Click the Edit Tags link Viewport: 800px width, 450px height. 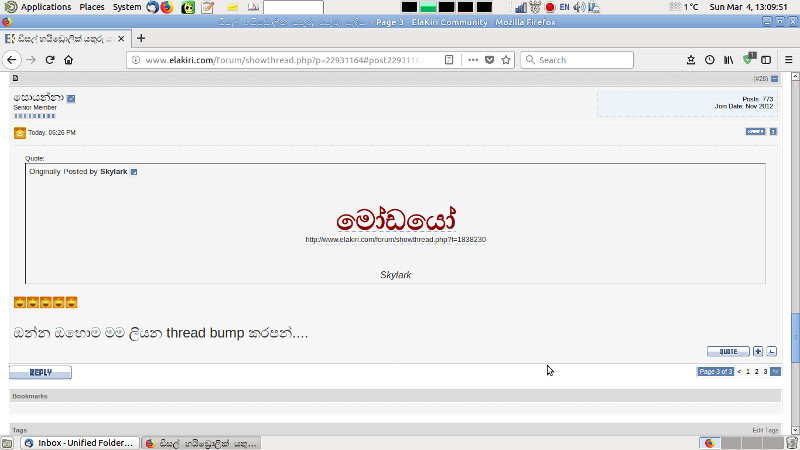765,430
